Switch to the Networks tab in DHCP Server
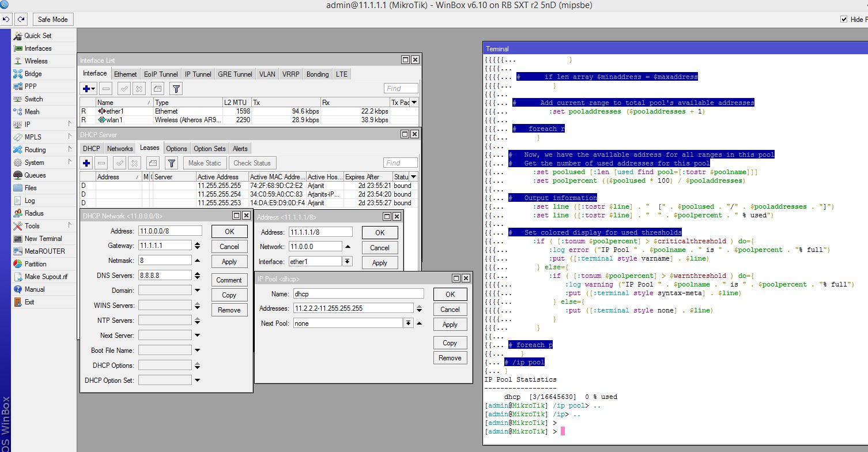 (x=120, y=149)
